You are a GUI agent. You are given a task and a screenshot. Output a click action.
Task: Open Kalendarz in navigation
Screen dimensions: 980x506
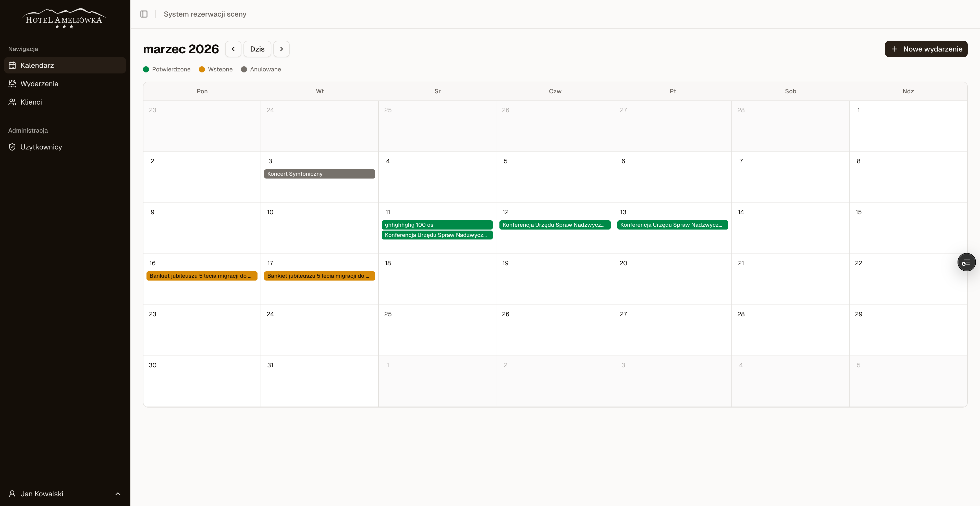tap(65, 65)
